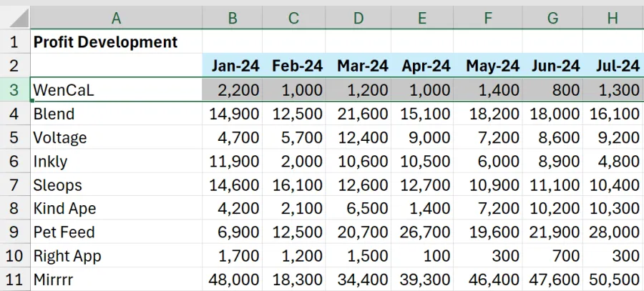Select column C header
Image resolution: width=644 pixels, height=291 pixels.
pyautogui.click(x=293, y=18)
